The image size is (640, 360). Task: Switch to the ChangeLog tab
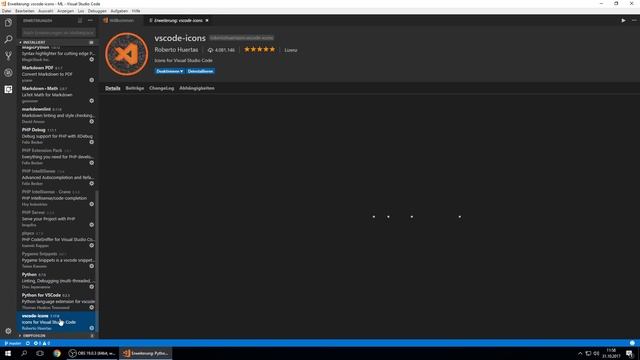(162, 88)
